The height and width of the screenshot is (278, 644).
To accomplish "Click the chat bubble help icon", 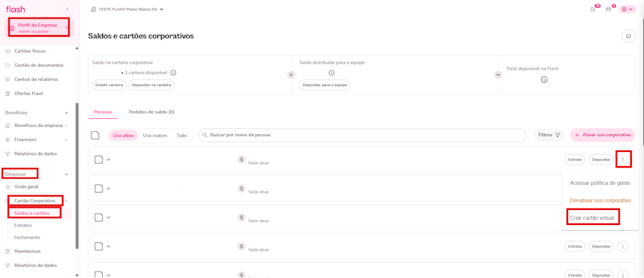I will pyautogui.click(x=628, y=37).
